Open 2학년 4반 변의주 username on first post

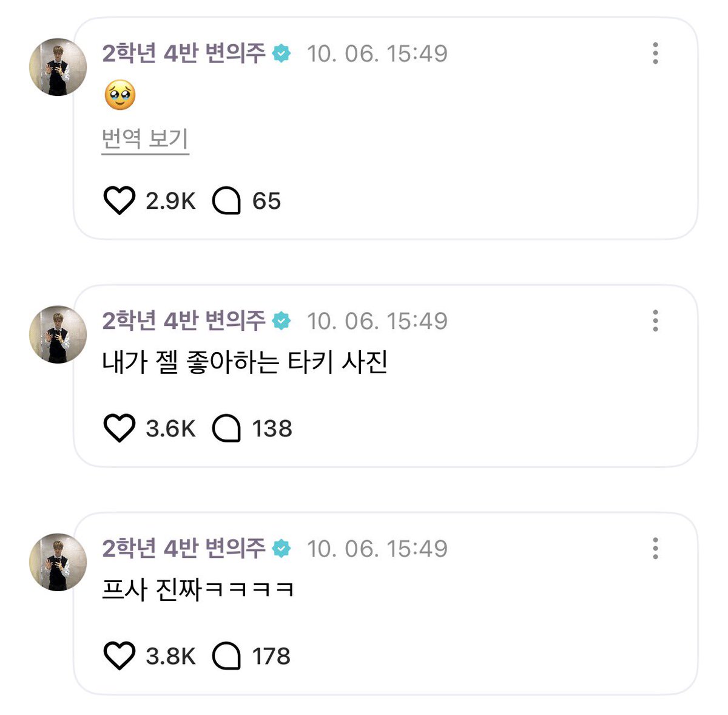coord(184,53)
